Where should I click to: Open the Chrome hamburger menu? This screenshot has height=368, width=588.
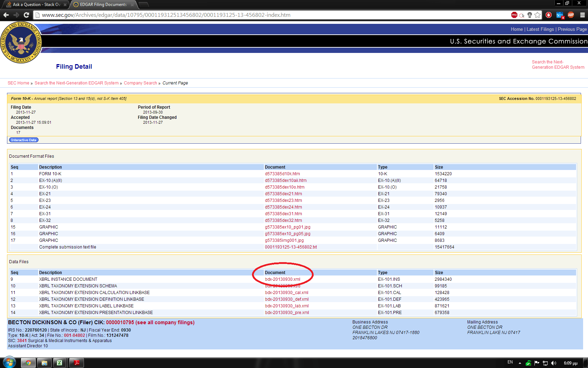coord(582,15)
